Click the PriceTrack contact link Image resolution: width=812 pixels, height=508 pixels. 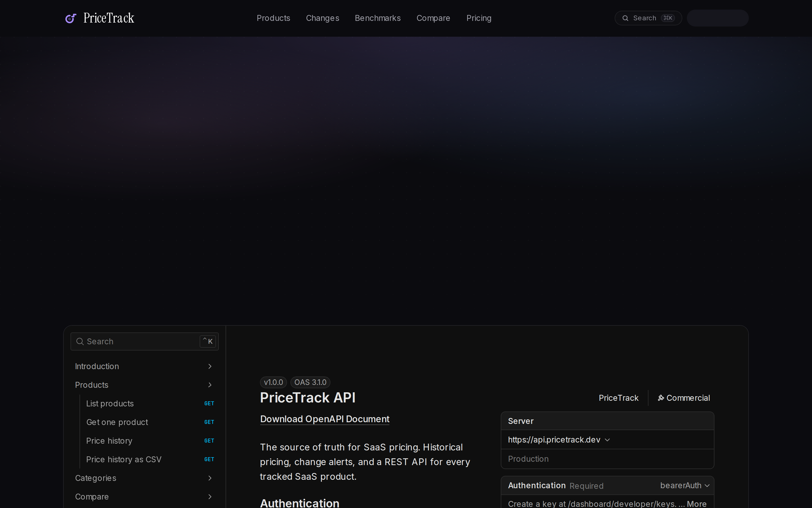click(618, 398)
